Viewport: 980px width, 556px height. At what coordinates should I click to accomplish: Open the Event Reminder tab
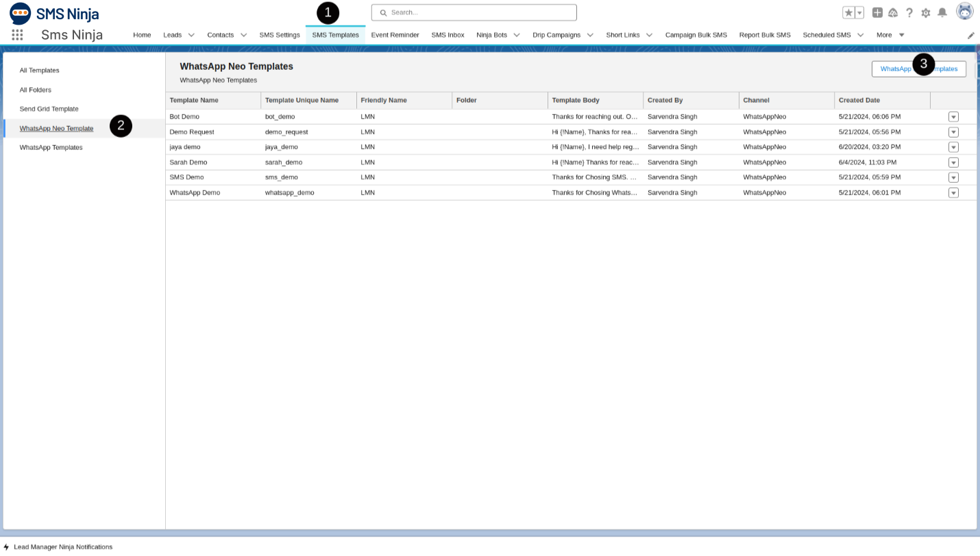(395, 35)
